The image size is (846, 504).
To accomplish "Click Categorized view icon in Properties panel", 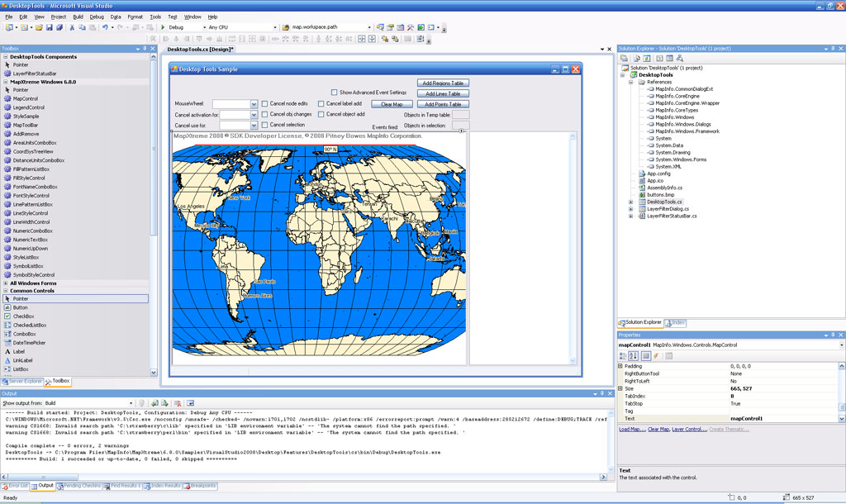I will coord(623,355).
